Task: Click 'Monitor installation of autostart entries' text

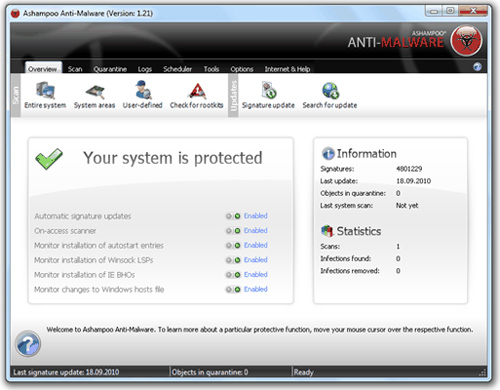Action: pyautogui.click(x=99, y=245)
